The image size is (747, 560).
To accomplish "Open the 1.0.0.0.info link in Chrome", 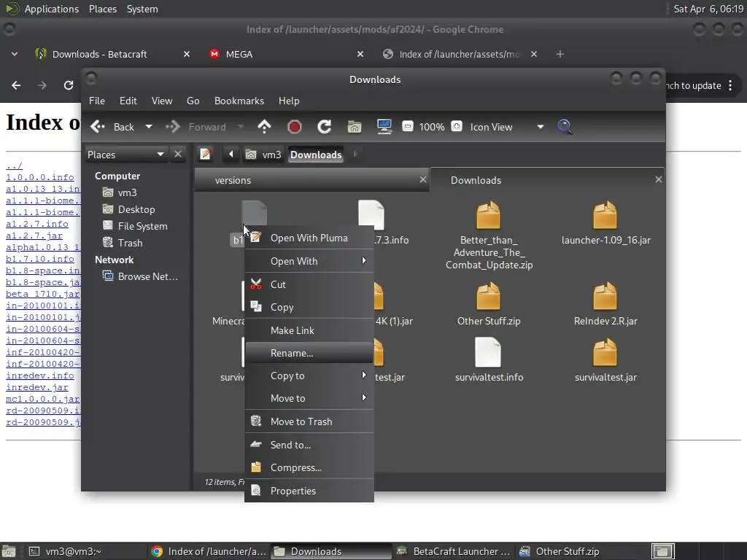I will pyautogui.click(x=40, y=177).
